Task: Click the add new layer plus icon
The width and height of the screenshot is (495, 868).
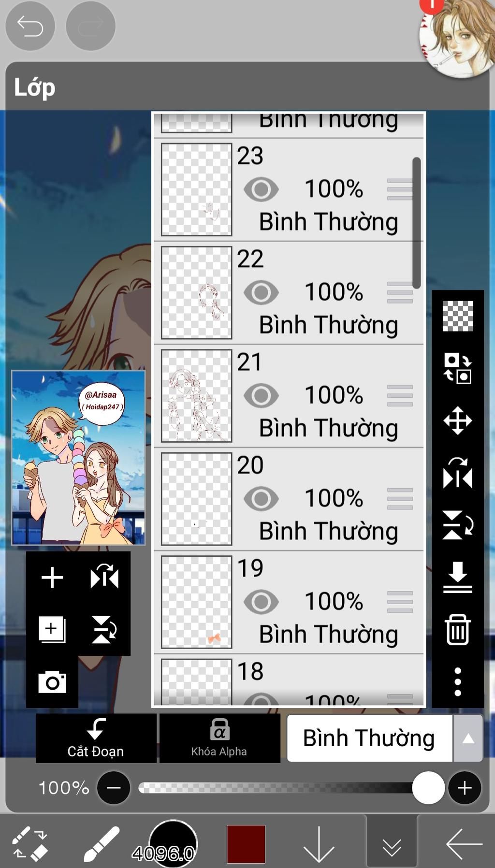Action: pos(52,578)
